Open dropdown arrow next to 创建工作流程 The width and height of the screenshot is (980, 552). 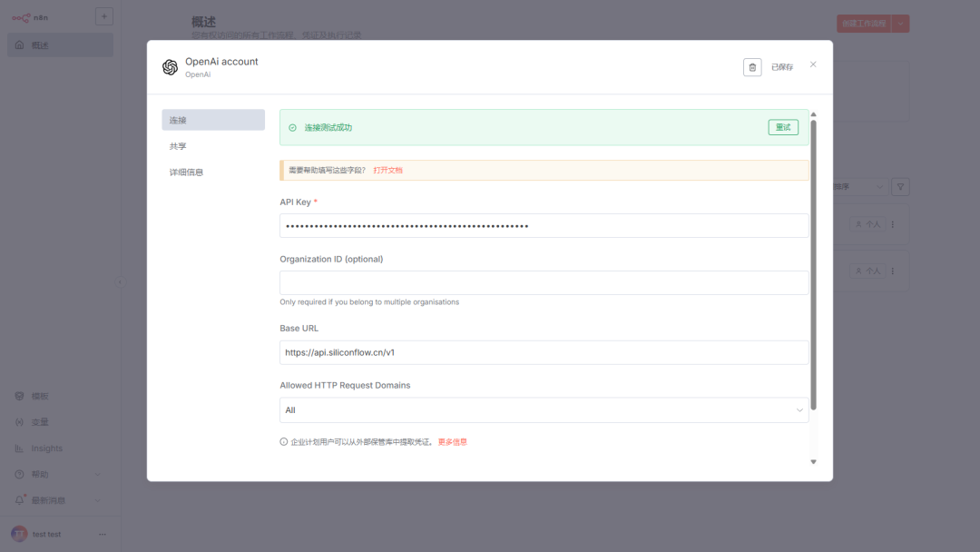click(901, 24)
